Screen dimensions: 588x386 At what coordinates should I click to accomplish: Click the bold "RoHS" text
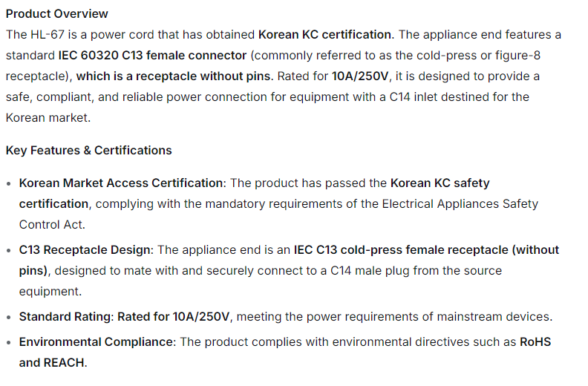tap(535, 341)
